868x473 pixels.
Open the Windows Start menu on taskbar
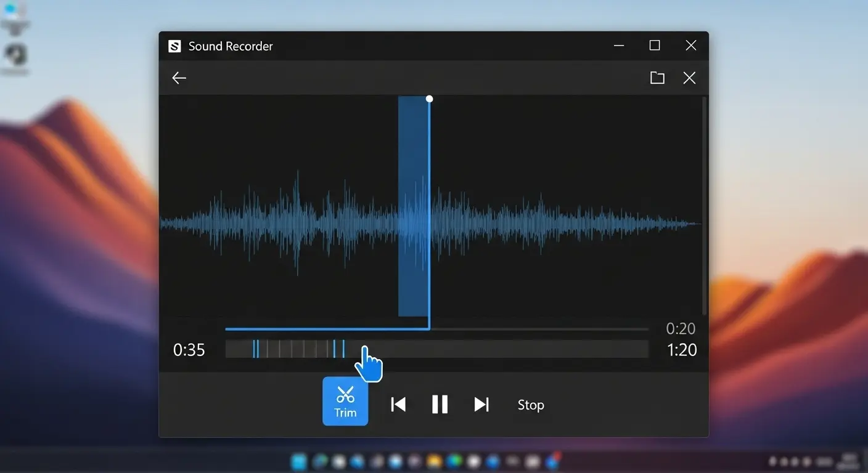click(298, 461)
